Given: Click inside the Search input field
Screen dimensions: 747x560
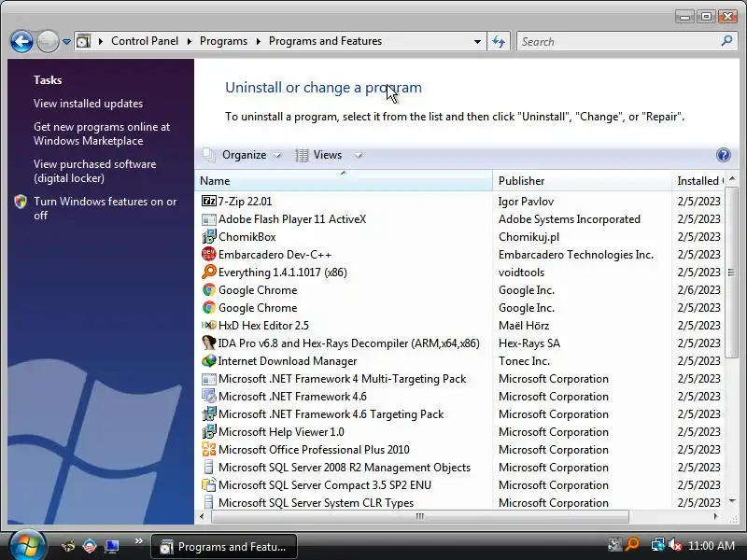Looking at the screenshot, I should pyautogui.click(x=619, y=41).
